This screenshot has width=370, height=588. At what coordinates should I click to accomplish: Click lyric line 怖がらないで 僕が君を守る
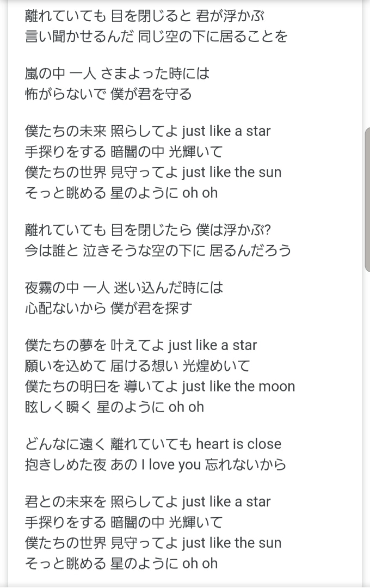point(108,94)
